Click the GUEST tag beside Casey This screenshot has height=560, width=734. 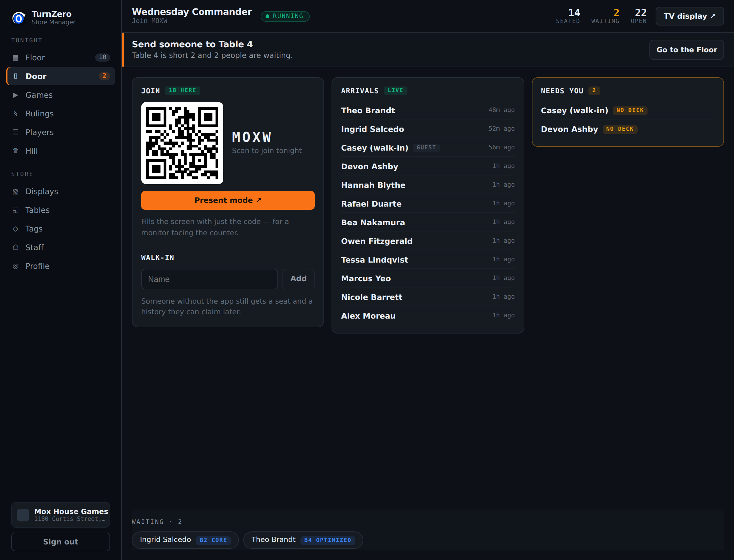coord(426,148)
